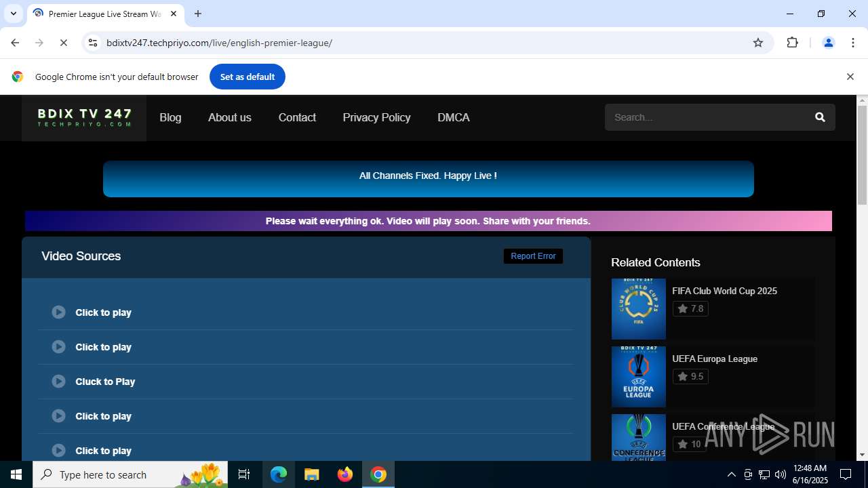Click the Set as default button
This screenshot has height=488, width=868.
pyautogui.click(x=248, y=77)
